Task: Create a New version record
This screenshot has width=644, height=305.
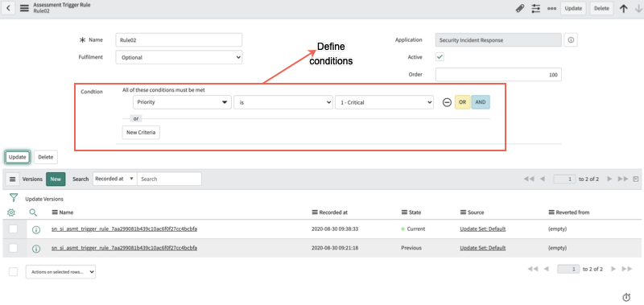Action: coord(56,179)
